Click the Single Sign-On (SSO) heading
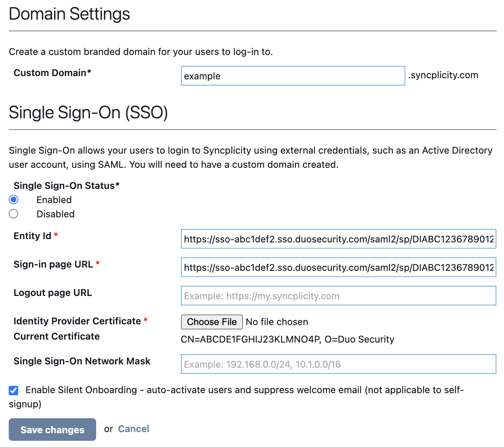 pyautogui.click(x=89, y=112)
